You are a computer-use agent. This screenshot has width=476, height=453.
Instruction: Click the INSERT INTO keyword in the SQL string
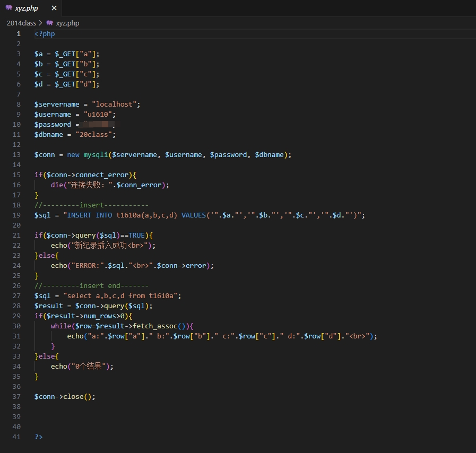[x=89, y=215]
